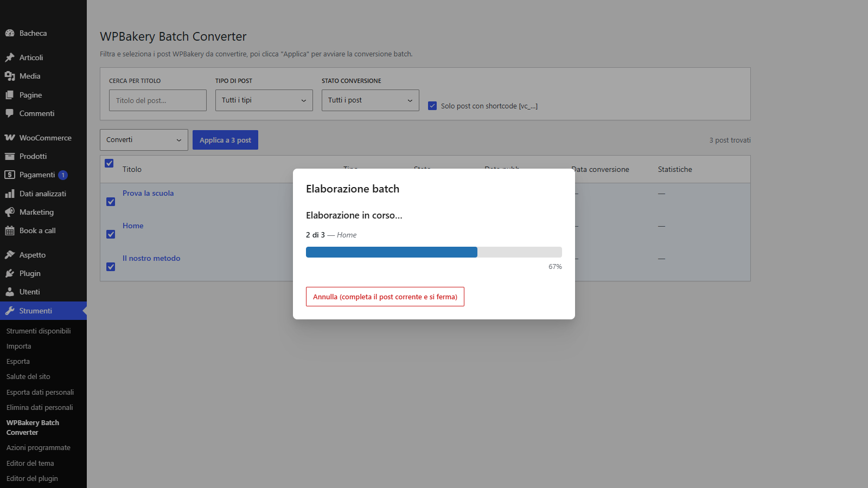Open Dati analizzati chart icon
The height and width of the screenshot is (488, 868).
point(10,194)
